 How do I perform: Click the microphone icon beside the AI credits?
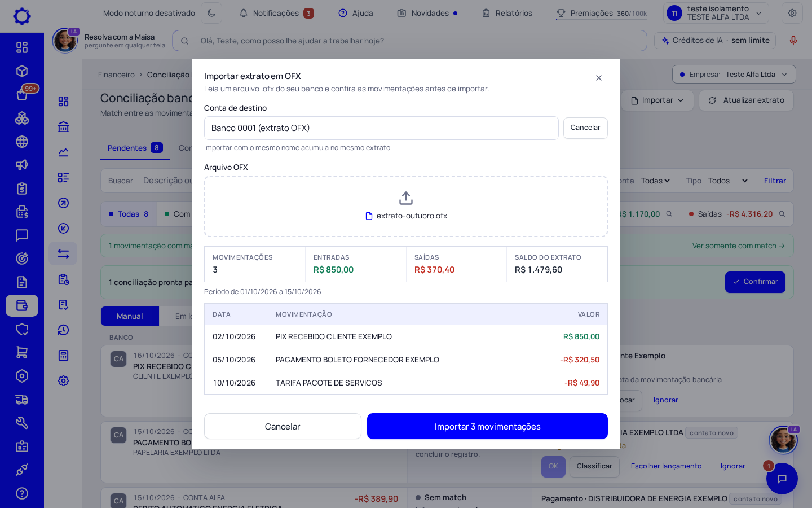coord(793,41)
